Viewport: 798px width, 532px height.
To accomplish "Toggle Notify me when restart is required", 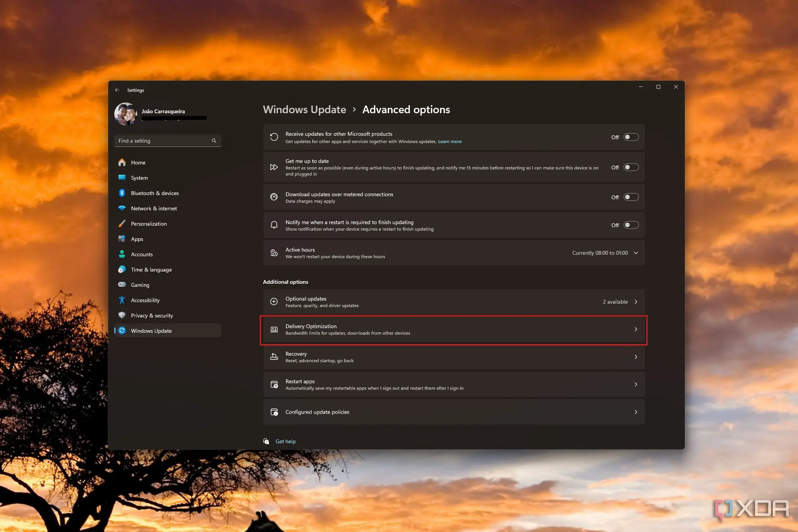I will point(630,225).
